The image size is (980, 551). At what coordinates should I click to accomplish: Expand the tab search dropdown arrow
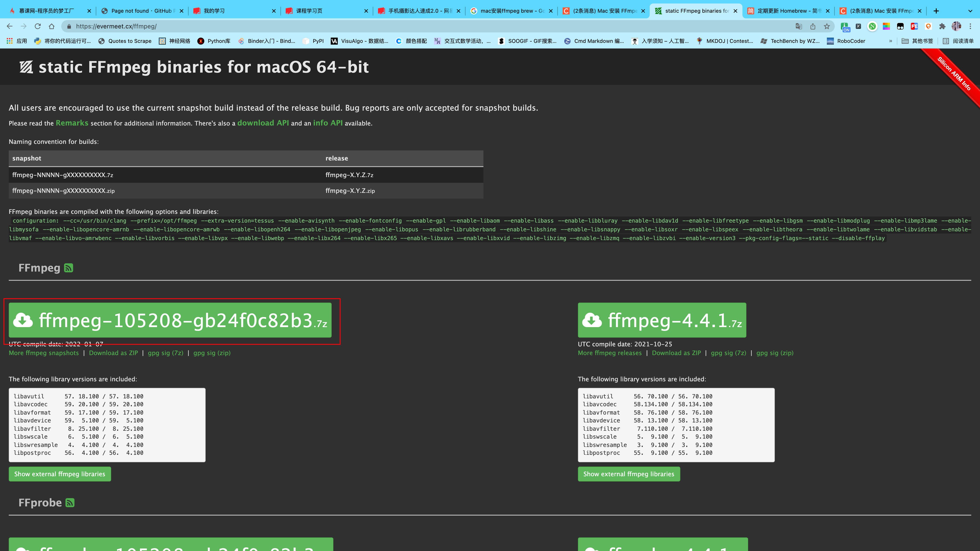970,11
